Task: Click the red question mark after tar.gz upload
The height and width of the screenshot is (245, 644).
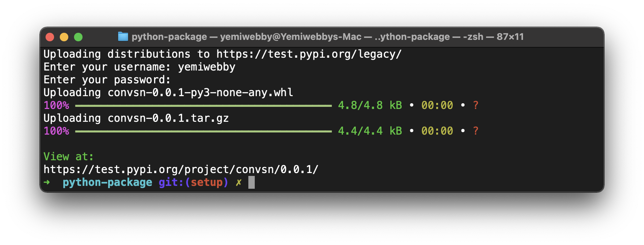Action: [x=476, y=131]
